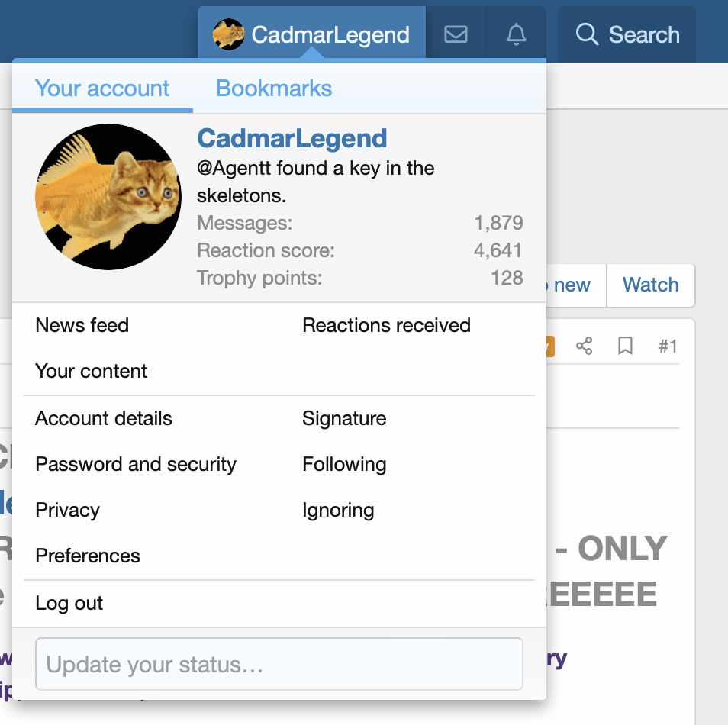Open the CadmarLegend profile name link
Screen dimensions: 728x725
click(x=292, y=138)
